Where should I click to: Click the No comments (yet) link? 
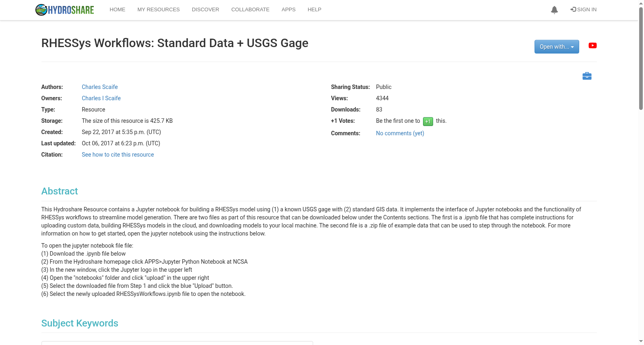tap(400, 133)
